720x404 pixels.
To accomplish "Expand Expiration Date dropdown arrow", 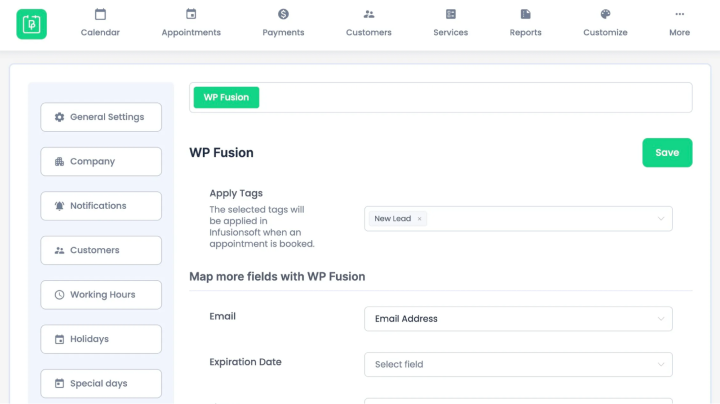I will click(661, 365).
